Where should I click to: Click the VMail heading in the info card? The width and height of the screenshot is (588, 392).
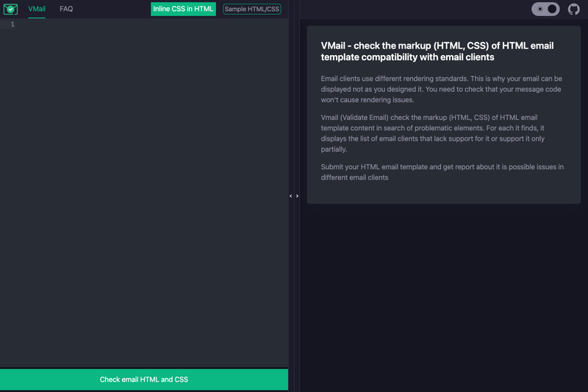click(x=437, y=51)
